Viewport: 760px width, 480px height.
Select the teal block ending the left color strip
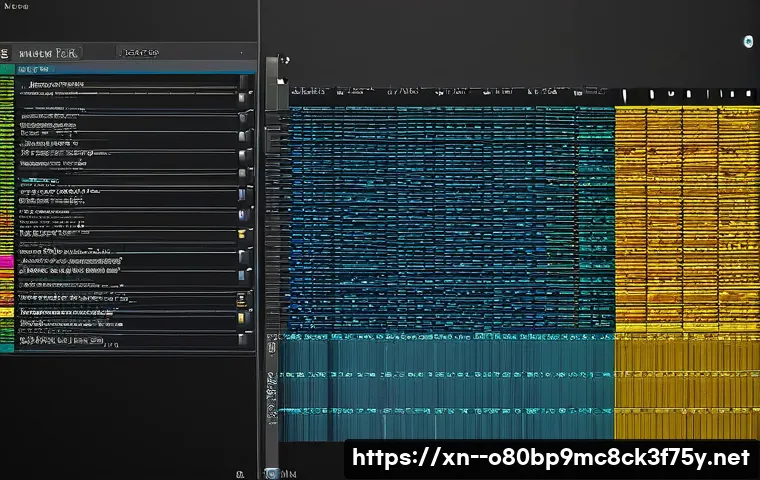tap(7, 348)
